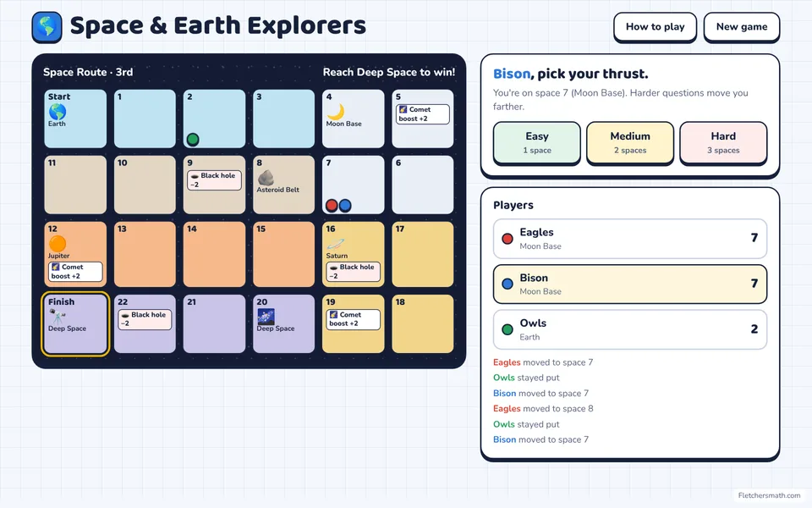The height and width of the screenshot is (508, 812).
Task: Click the black hole icon on space 9
Action: pyautogui.click(x=195, y=176)
